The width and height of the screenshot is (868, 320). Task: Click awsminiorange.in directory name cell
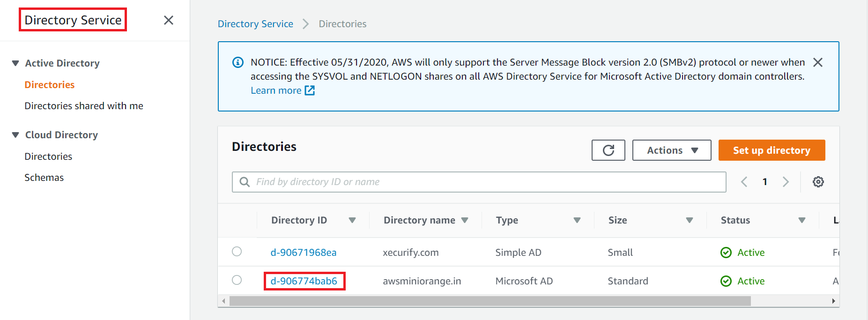422,281
